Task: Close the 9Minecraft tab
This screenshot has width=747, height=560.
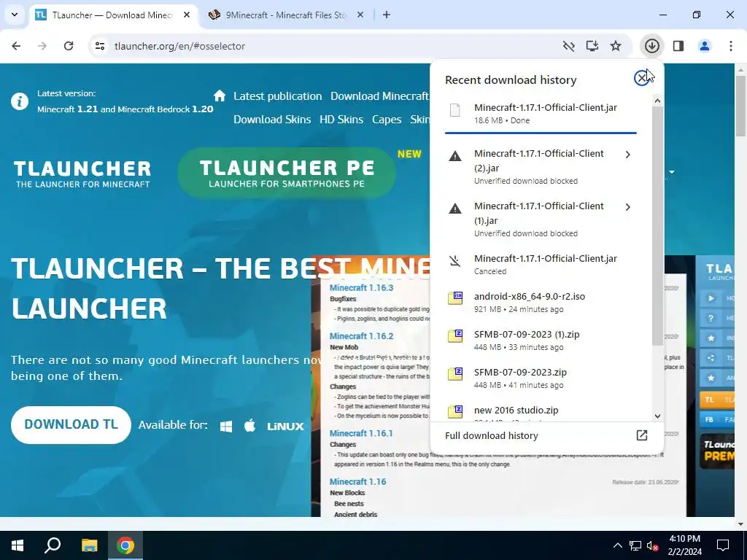Action: click(x=360, y=15)
